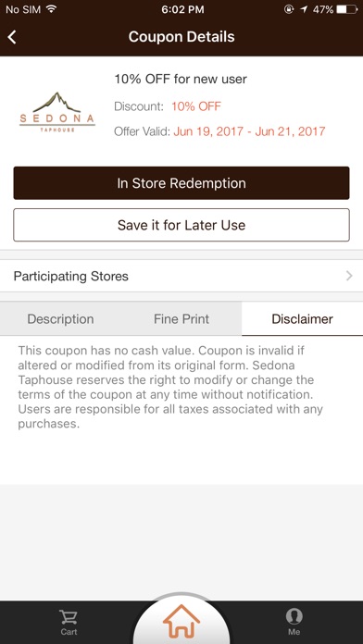Tap the back arrow icon
Screen dimensions: 363x644
point(12,37)
